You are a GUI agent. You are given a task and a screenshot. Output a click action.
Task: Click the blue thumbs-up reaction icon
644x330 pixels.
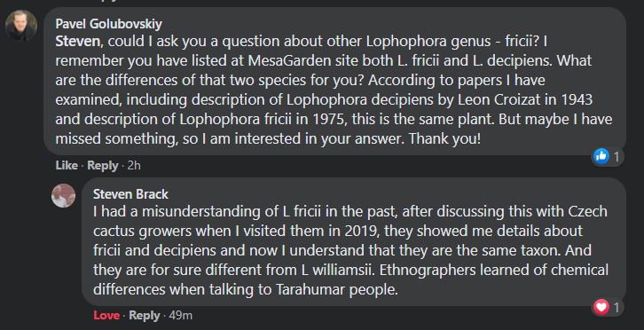click(601, 156)
